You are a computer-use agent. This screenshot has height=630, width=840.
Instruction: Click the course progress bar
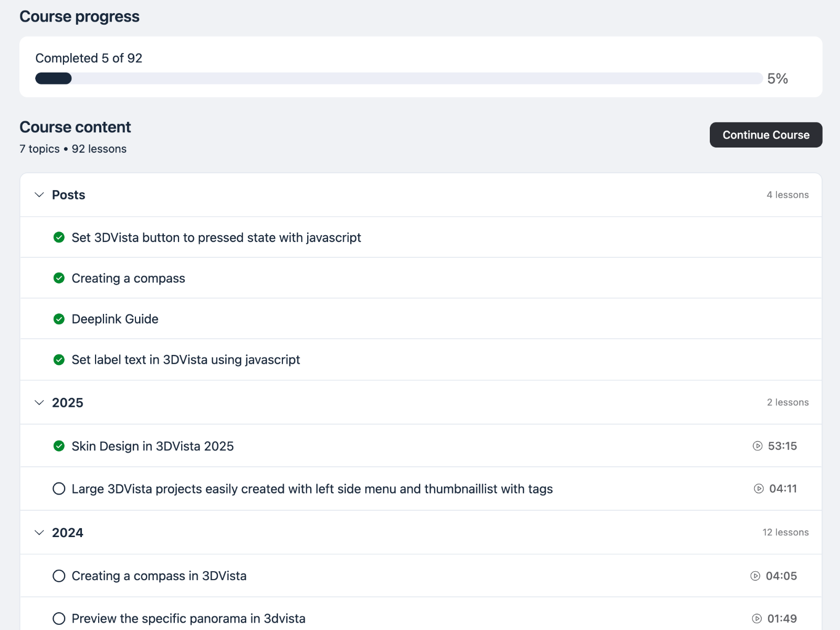click(x=398, y=79)
